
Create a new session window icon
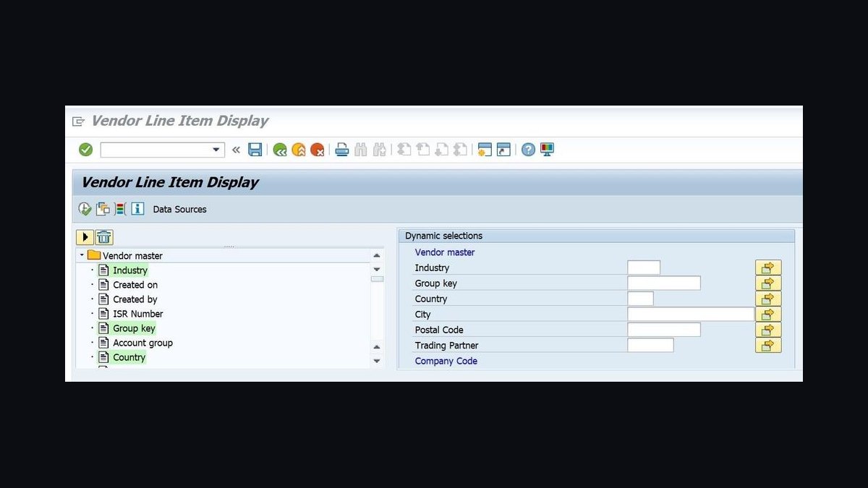pyautogui.click(x=485, y=150)
